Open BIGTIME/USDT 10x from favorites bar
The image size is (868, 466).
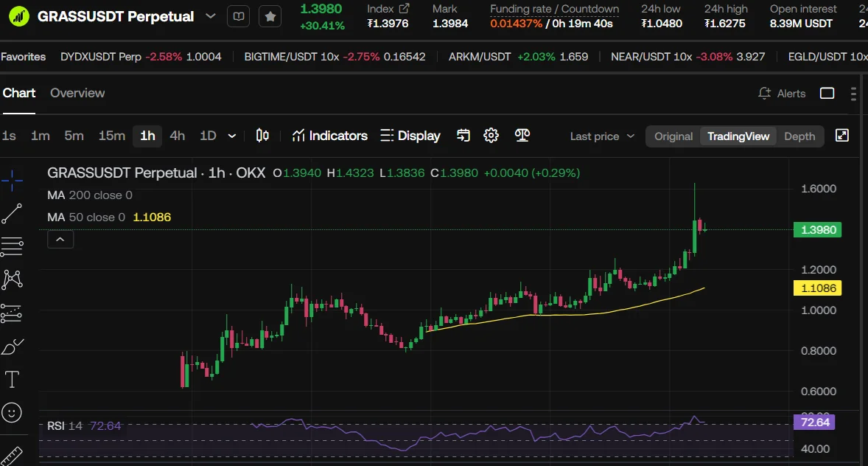(x=335, y=57)
